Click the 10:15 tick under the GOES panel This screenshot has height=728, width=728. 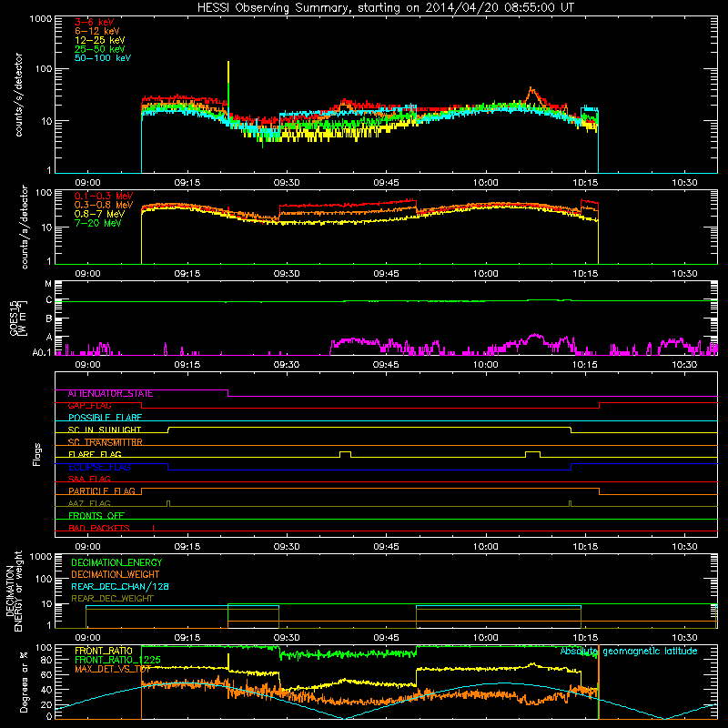585,365
